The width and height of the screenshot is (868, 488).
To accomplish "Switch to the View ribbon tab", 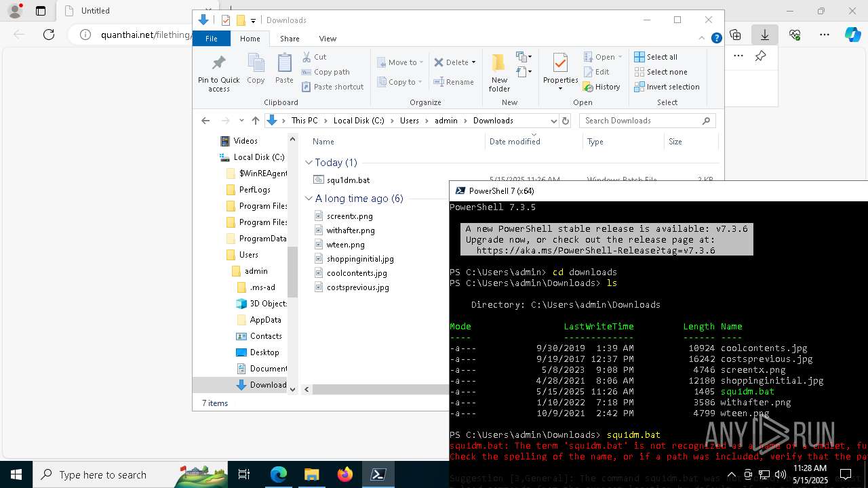I will click(x=328, y=39).
